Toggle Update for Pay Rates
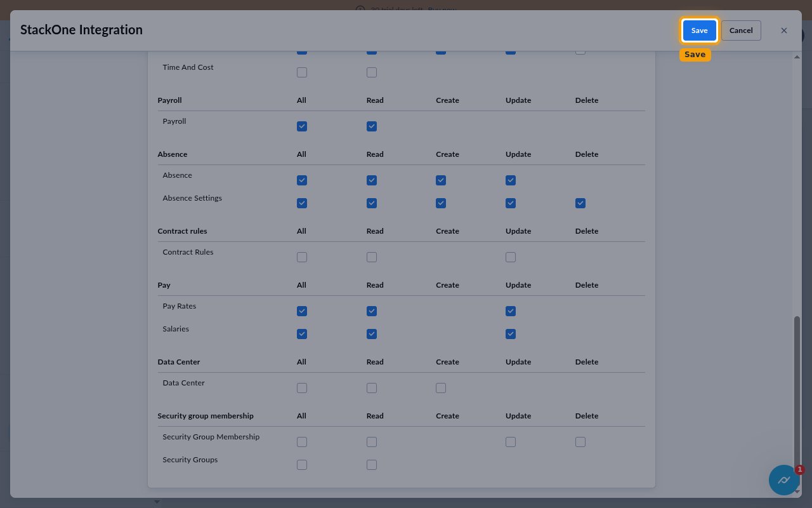812x508 pixels. (511, 311)
